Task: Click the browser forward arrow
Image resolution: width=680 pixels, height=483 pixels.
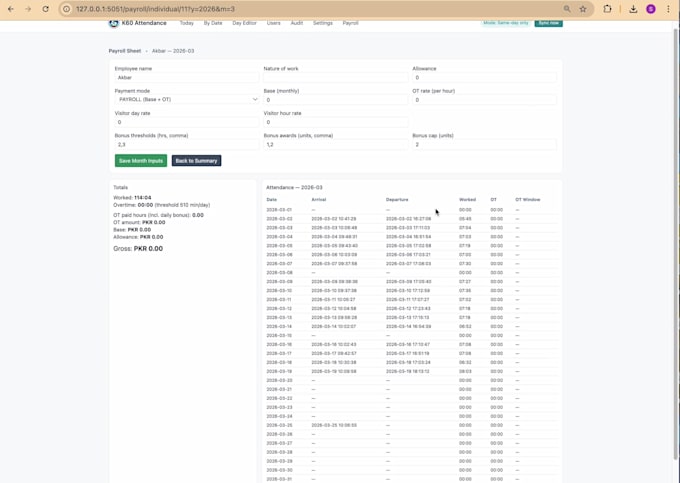Action: 28,9
